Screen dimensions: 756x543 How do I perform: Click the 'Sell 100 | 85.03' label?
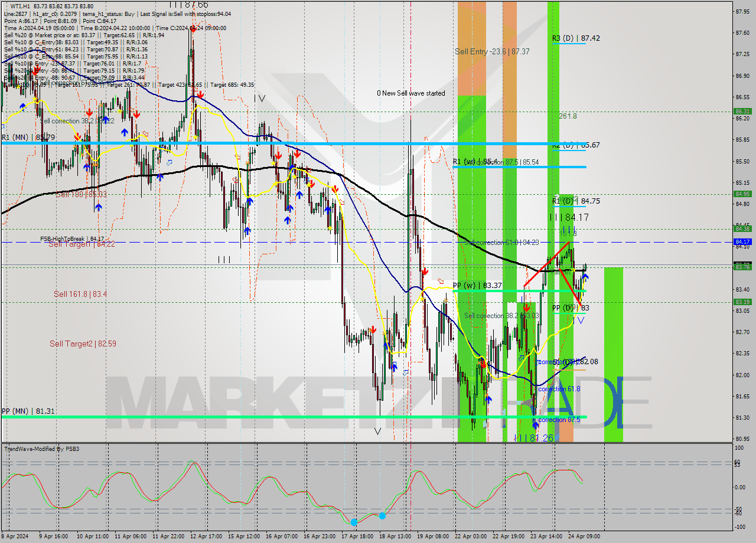click(81, 194)
